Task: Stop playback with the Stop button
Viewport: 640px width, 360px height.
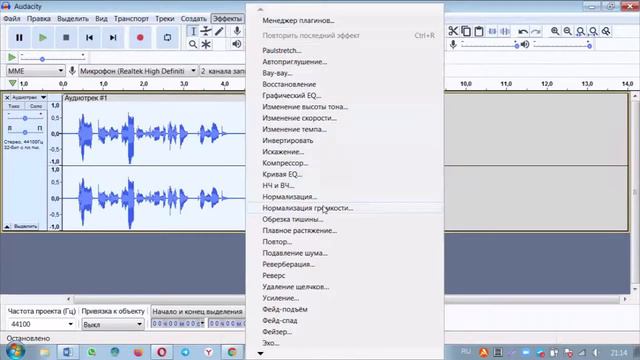Action: click(x=66, y=38)
